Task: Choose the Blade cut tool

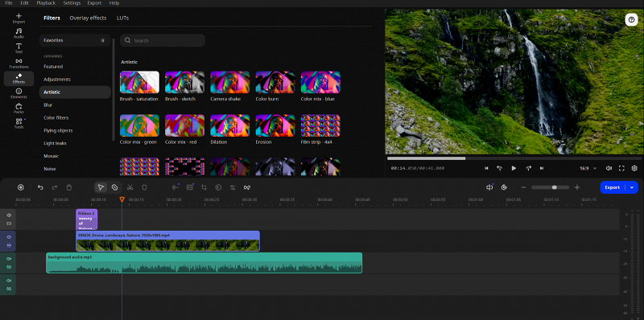Action: [x=115, y=187]
